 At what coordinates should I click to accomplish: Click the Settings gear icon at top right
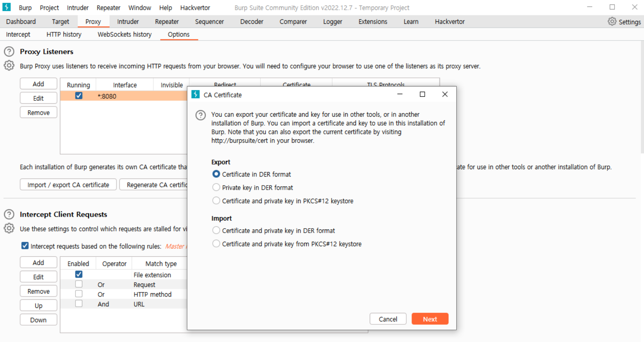[x=612, y=22]
